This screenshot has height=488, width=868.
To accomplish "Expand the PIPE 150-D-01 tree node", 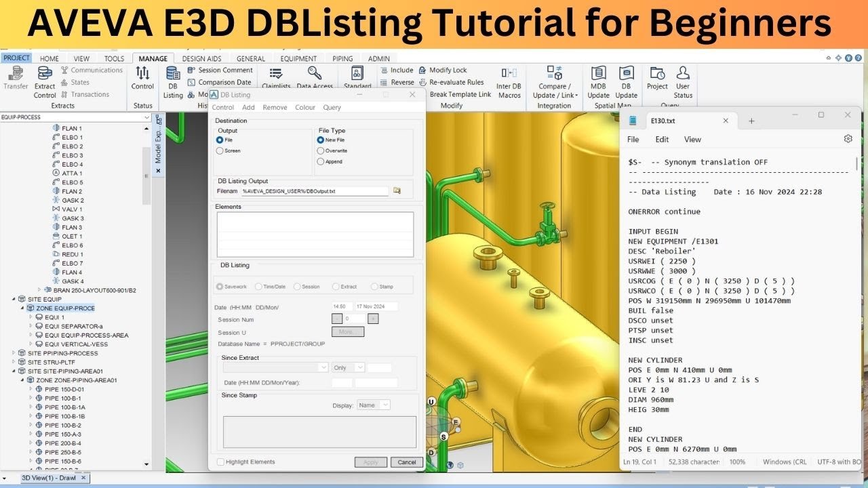I will (x=31, y=389).
